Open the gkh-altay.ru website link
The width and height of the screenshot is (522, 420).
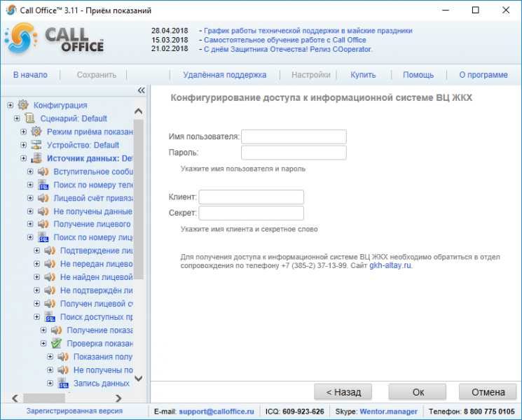[x=390, y=265]
